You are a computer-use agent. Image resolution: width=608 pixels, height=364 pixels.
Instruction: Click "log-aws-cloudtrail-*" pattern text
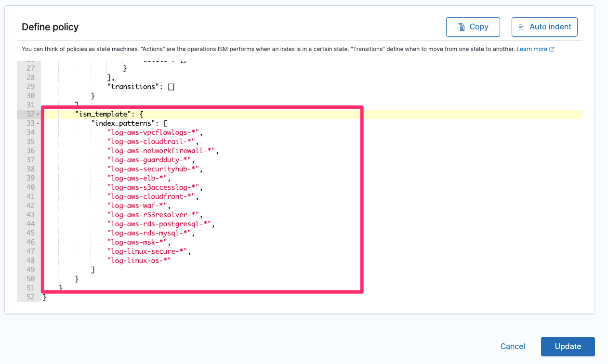tap(151, 142)
